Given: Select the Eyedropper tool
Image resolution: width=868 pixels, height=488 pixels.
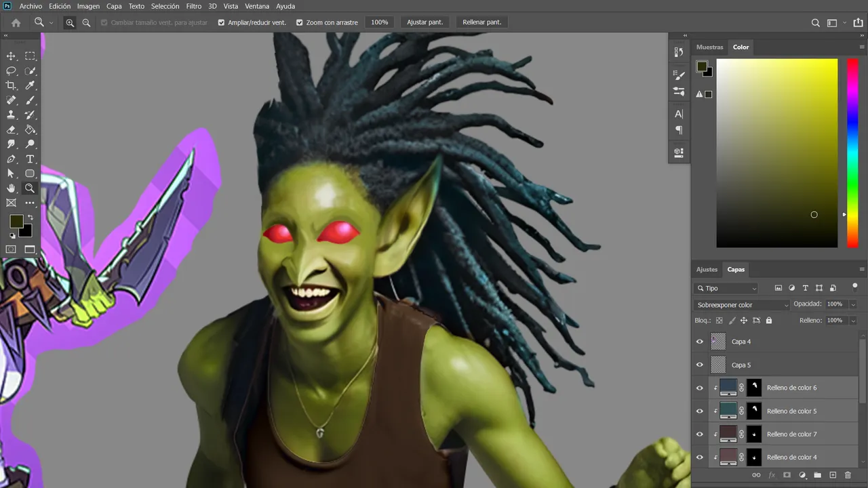Looking at the screenshot, I should coord(30,85).
